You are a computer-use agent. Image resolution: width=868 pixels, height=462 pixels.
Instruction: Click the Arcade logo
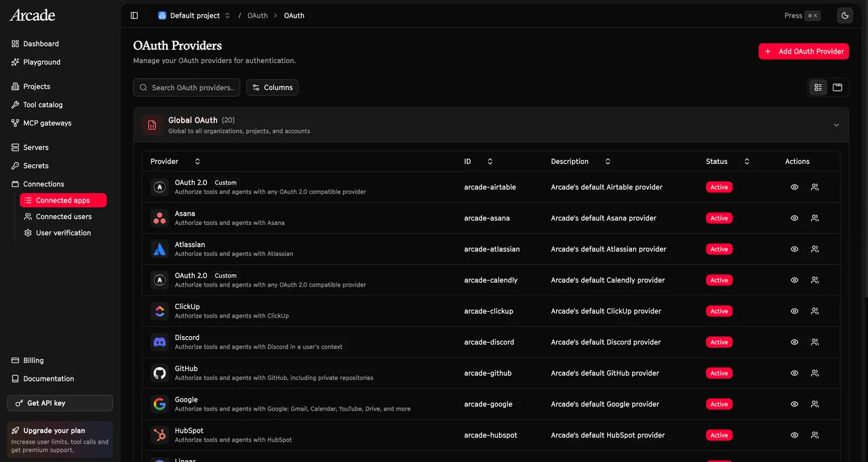[x=33, y=16]
